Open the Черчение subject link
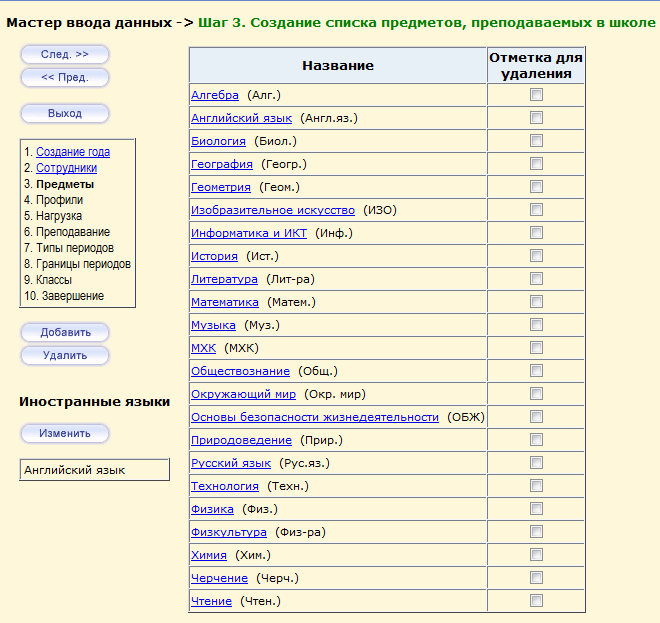 coord(219,578)
